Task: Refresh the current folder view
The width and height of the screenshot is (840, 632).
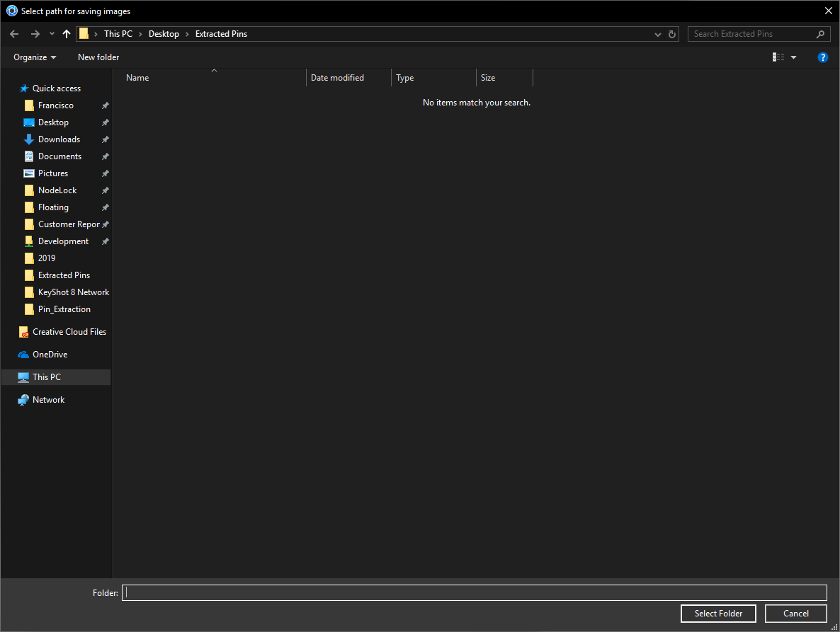Action: click(x=671, y=33)
